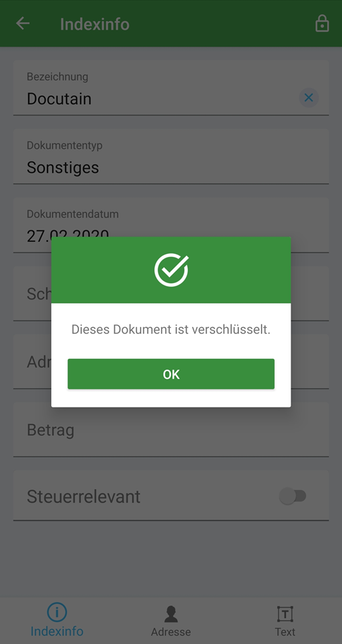Screen dimensions: 342x644
Task: Switch to the Text tab label
Action: [285, 632]
